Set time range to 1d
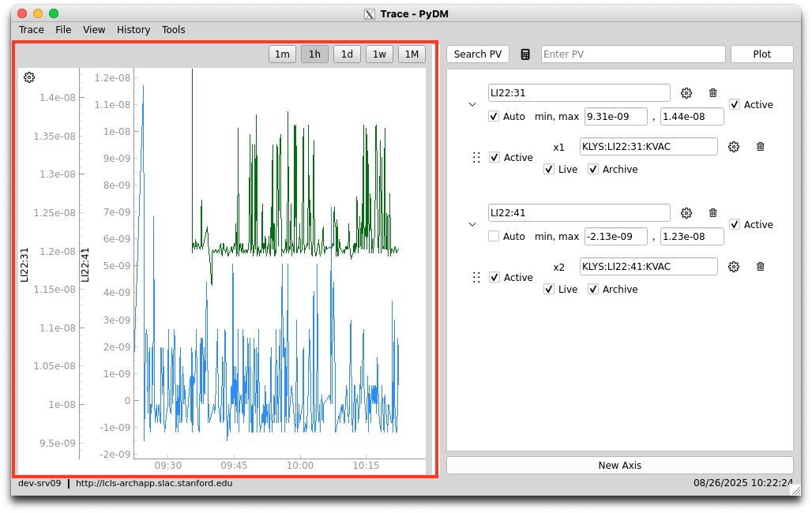 click(347, 54)
